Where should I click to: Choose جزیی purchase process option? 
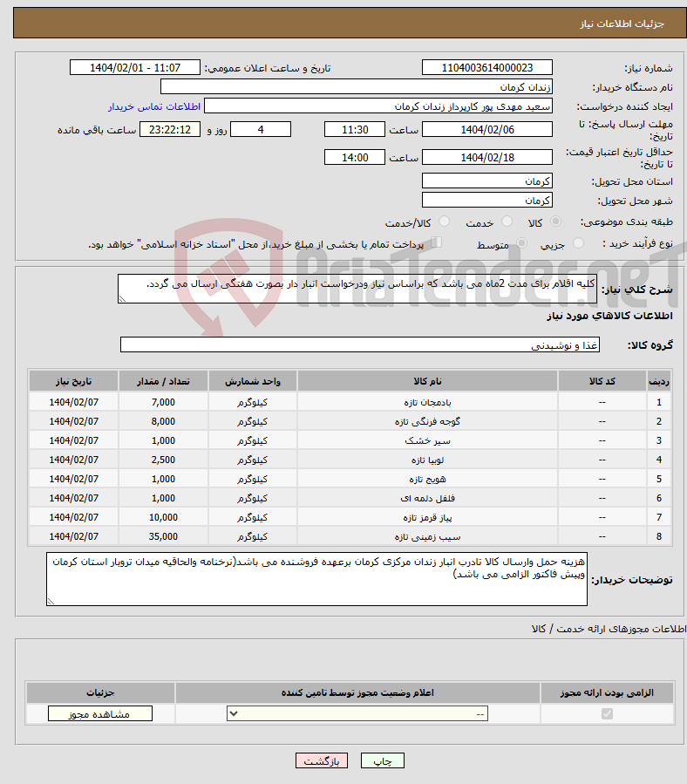click(578, 243)
